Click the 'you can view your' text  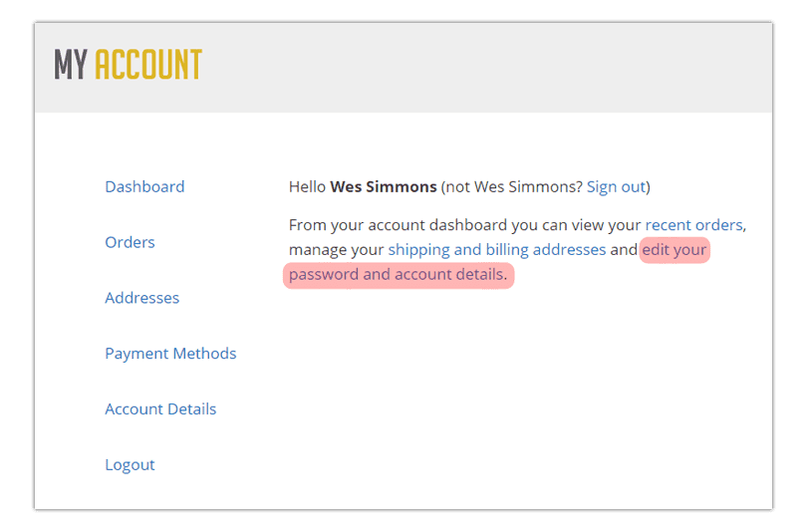pyautogui.click(x=576, y=225)
